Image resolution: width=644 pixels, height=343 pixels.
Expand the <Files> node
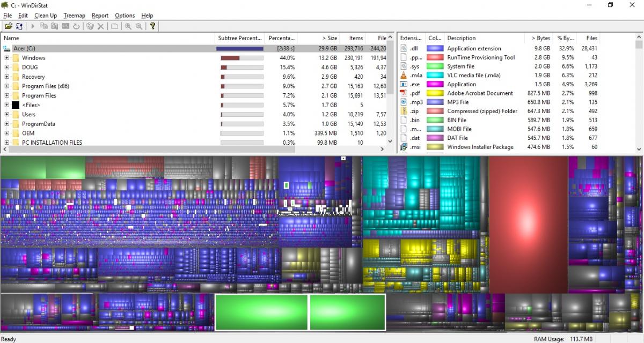[x=7, y=105]
